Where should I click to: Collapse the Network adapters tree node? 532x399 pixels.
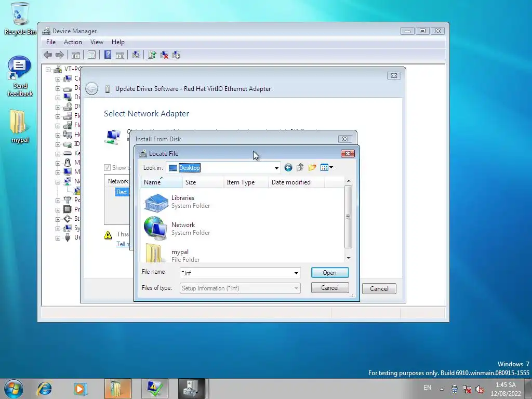click(x=58, y=181)
